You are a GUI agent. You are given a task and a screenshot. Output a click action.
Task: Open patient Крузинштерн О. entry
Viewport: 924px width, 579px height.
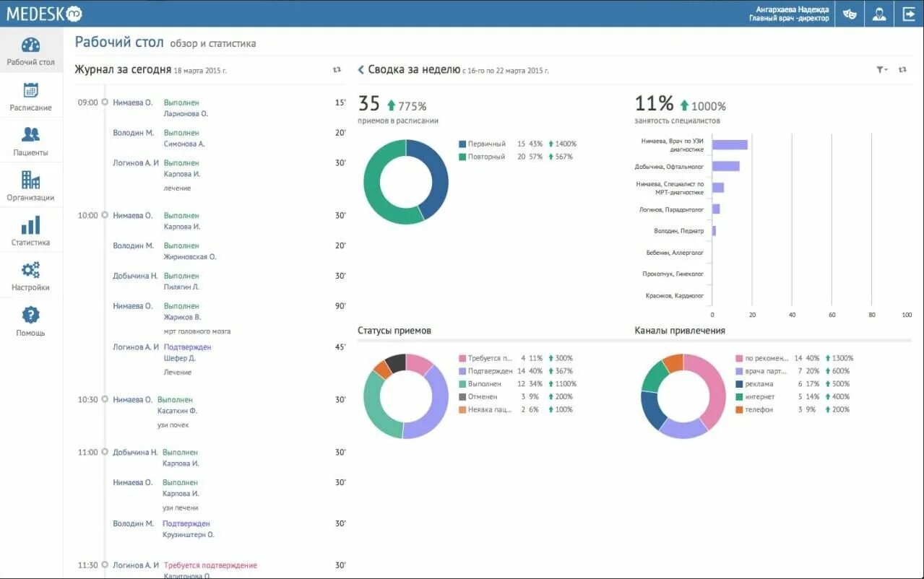point(189,535)
